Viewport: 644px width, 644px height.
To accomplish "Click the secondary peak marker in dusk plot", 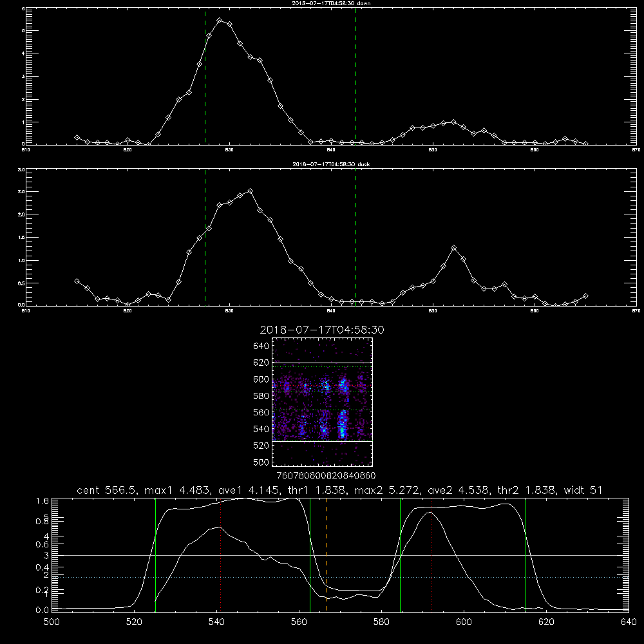I will click(453, 248).
